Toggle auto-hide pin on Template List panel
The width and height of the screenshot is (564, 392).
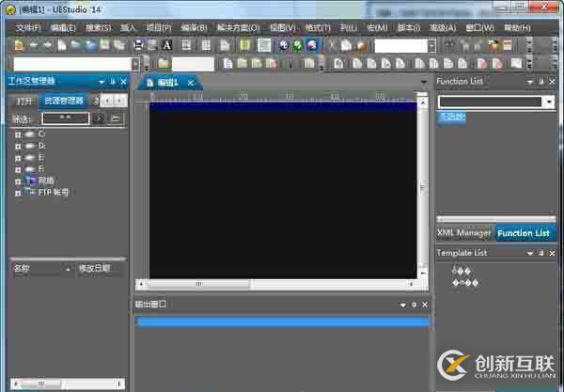[x=541, y=253]
